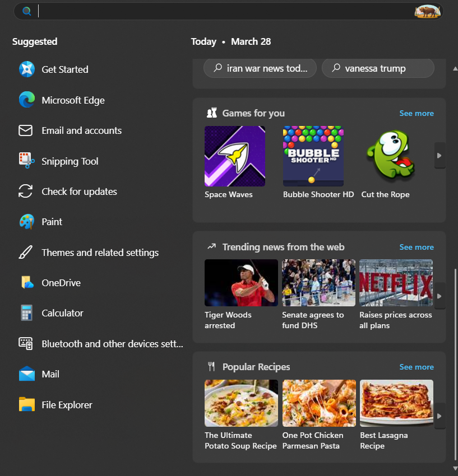Search for vanessa trump suggestion
The height and width of the screenshot is (476, 458).
pyautogui.click(x=377, y=68)
